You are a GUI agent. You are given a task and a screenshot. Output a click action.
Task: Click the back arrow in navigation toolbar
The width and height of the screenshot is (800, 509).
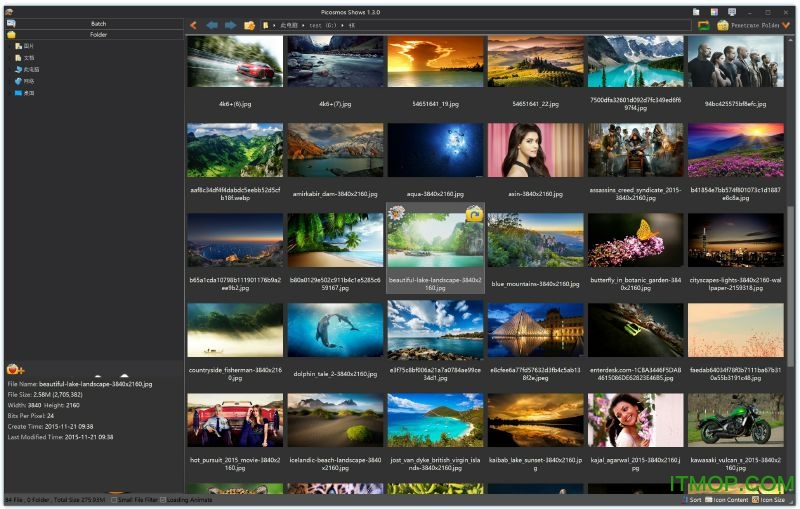click(x=193, y=25)
